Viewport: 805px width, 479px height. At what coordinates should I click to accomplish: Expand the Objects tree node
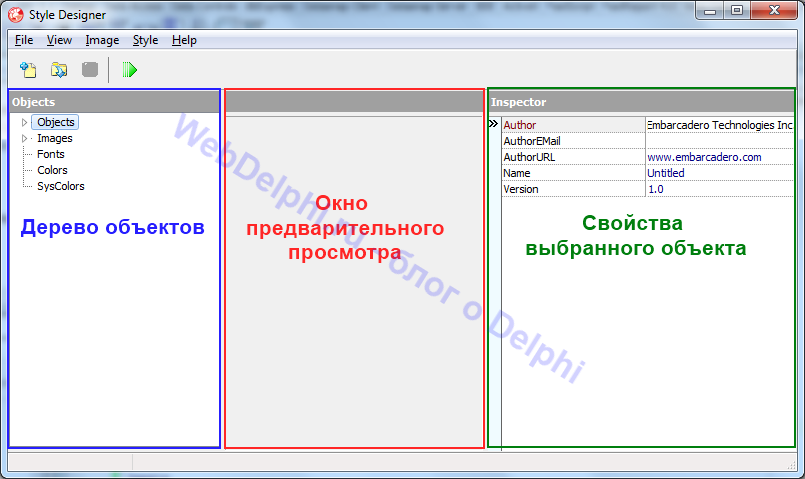click(x=24, y=122)
